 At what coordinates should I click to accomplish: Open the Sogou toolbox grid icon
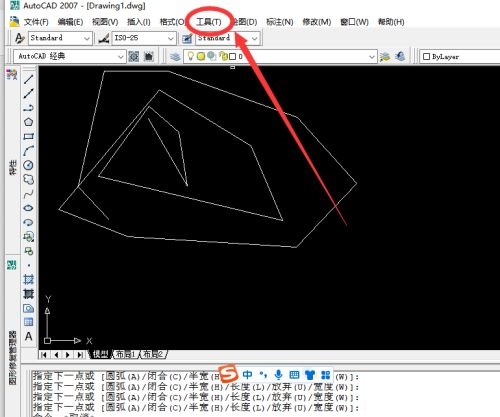(325, 375)
